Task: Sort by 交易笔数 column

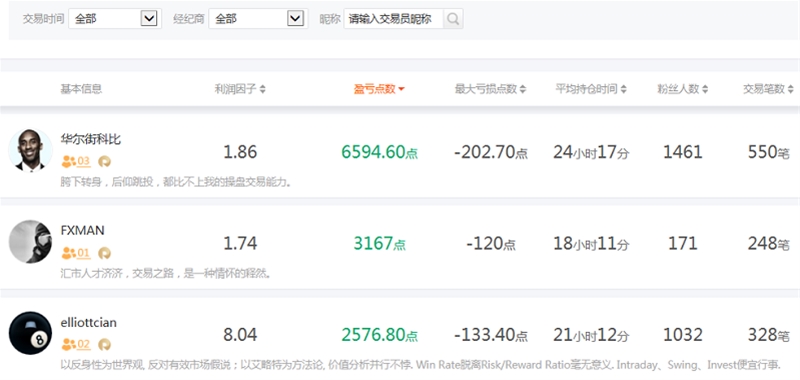Action: [x=768, y=89]
